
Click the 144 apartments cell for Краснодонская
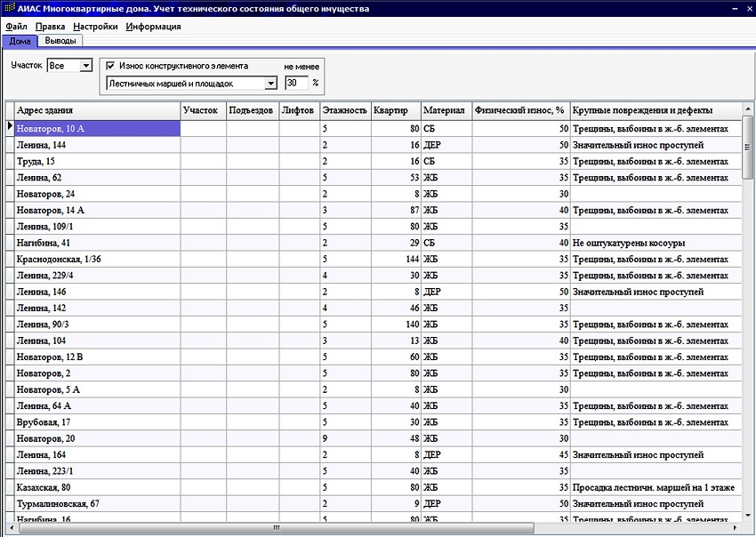click(396, 260)
